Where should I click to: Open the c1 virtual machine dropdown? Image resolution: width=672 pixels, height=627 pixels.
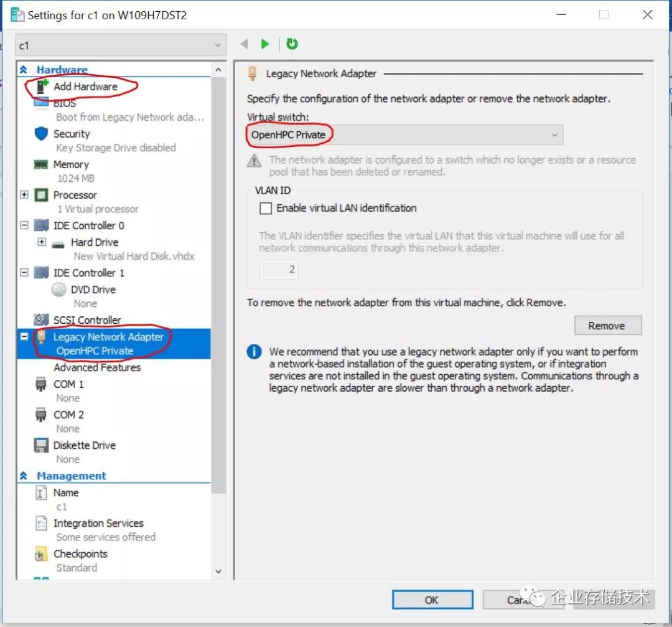(x=121, y=45)
